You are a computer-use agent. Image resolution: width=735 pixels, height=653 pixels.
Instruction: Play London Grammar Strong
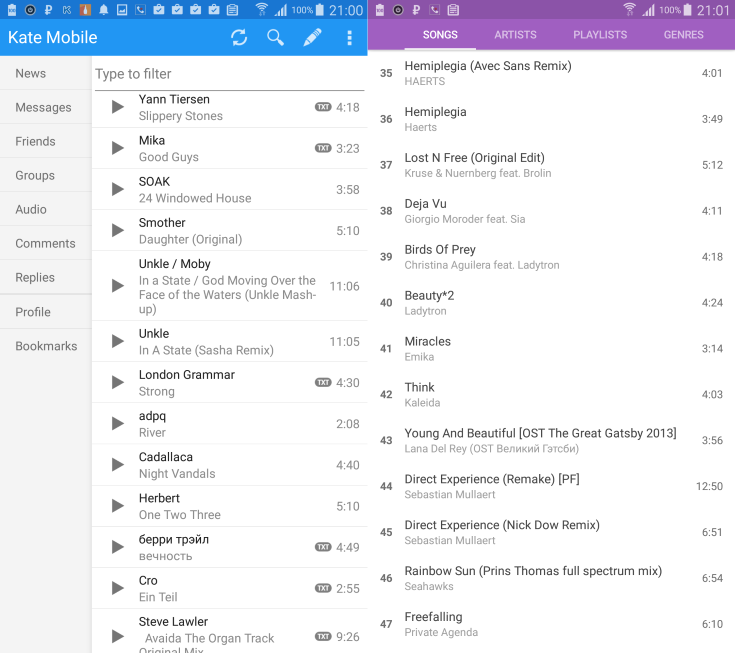click(118, 383)
